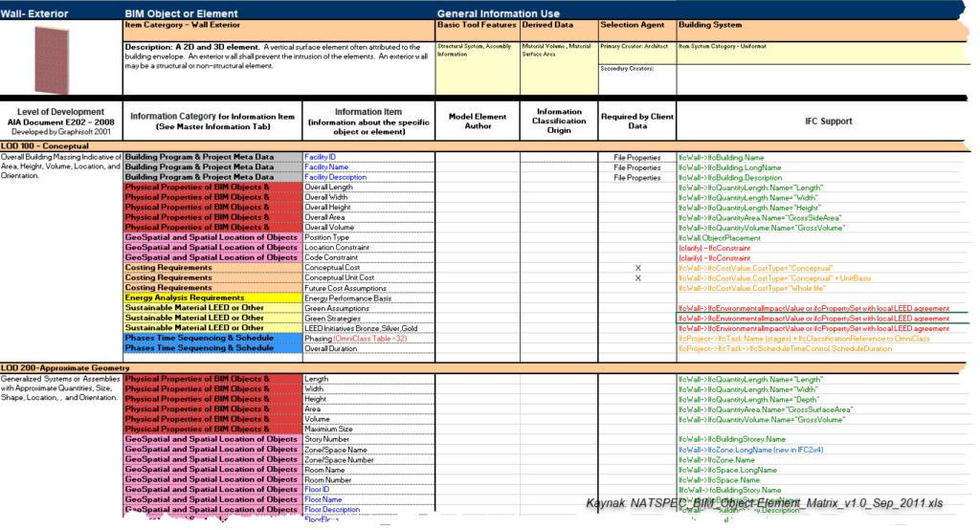Select the X mark in Conceptual Cost row
980x530 pixels.
(x=636, y=268)
